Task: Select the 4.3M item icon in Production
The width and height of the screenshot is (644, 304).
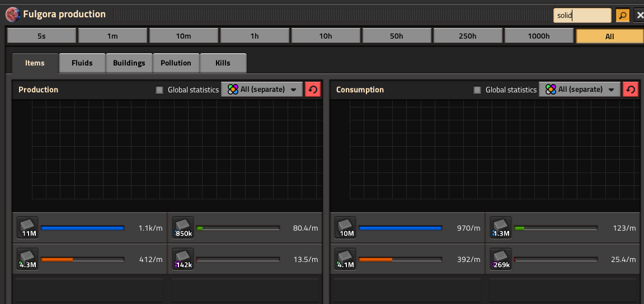Action: tap(28, 259)
